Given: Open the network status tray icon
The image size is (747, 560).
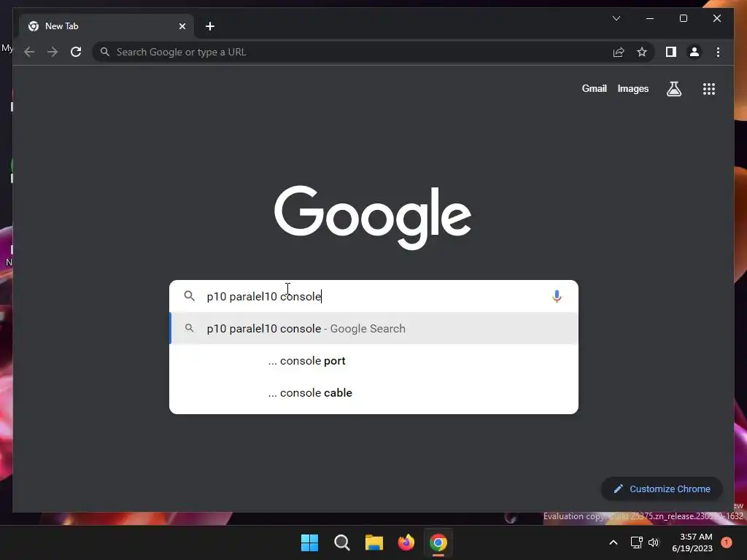Looking at the screenshot, I should pos(636,542).
